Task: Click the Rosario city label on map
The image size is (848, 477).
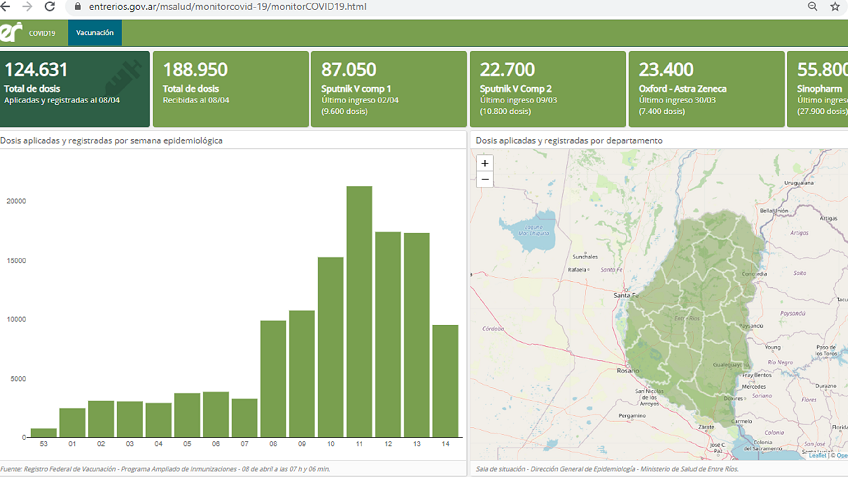Action: (x=627, y=371)
